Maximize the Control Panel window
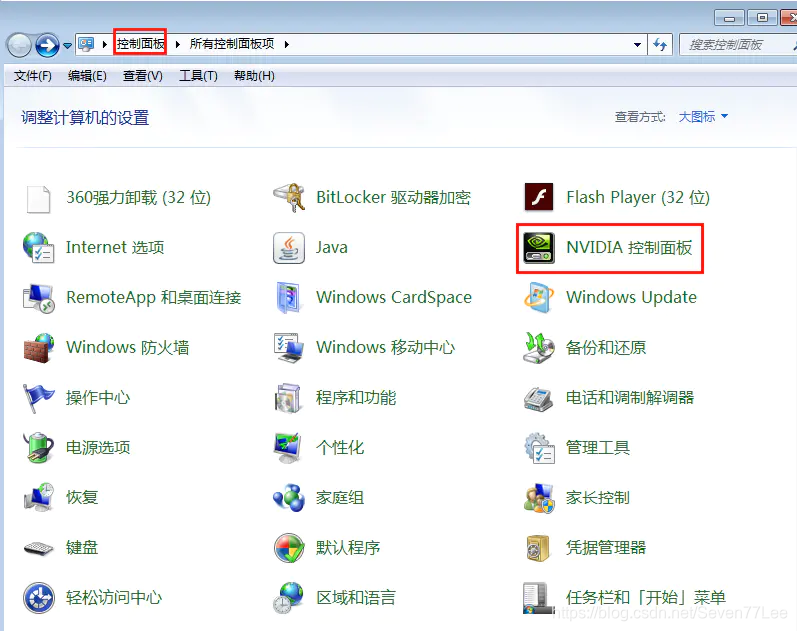Viewport: 797px width, 631px height. [762, 18]
